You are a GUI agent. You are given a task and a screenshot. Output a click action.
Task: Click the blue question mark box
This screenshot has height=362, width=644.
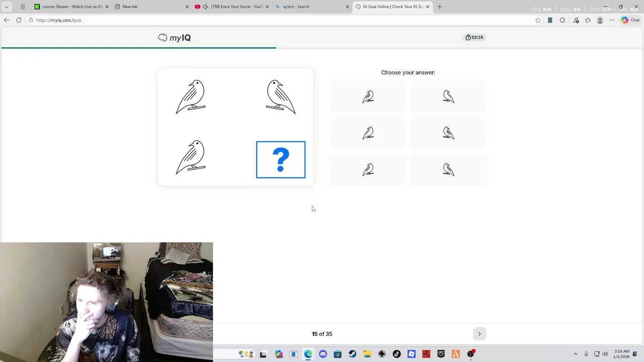281,160
